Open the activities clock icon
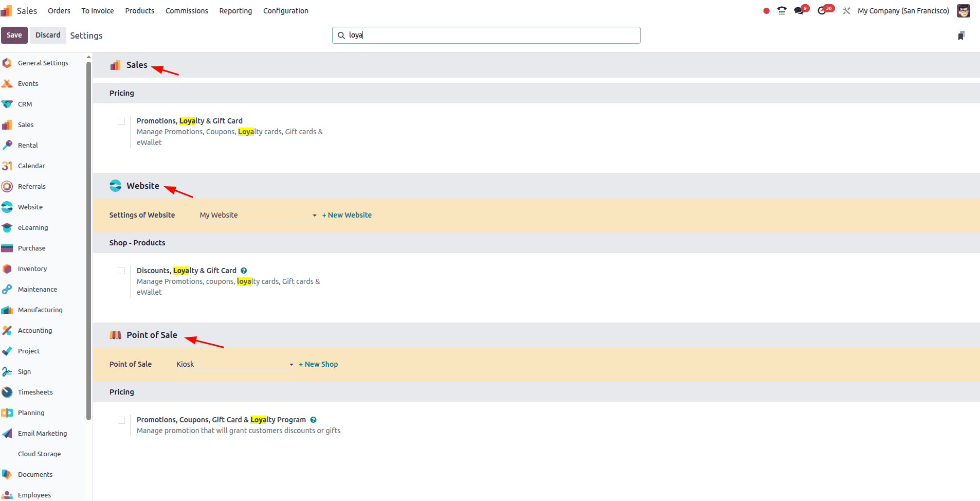 point(822,11)
